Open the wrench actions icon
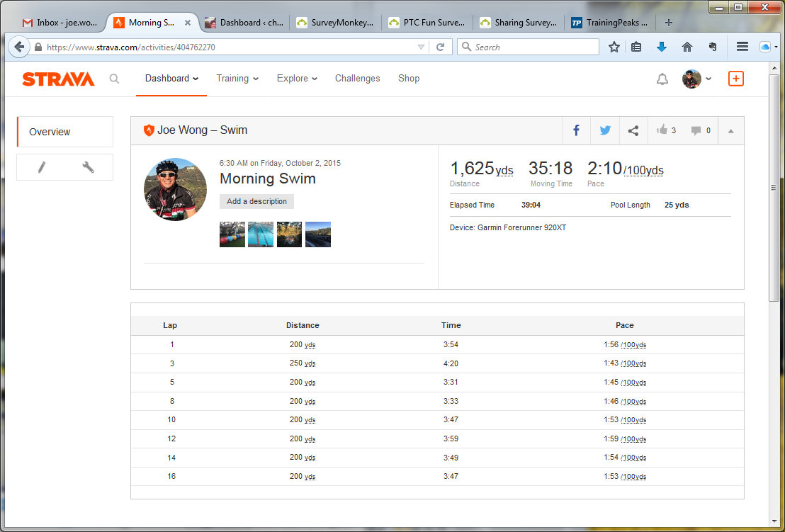 coord(89,167)
